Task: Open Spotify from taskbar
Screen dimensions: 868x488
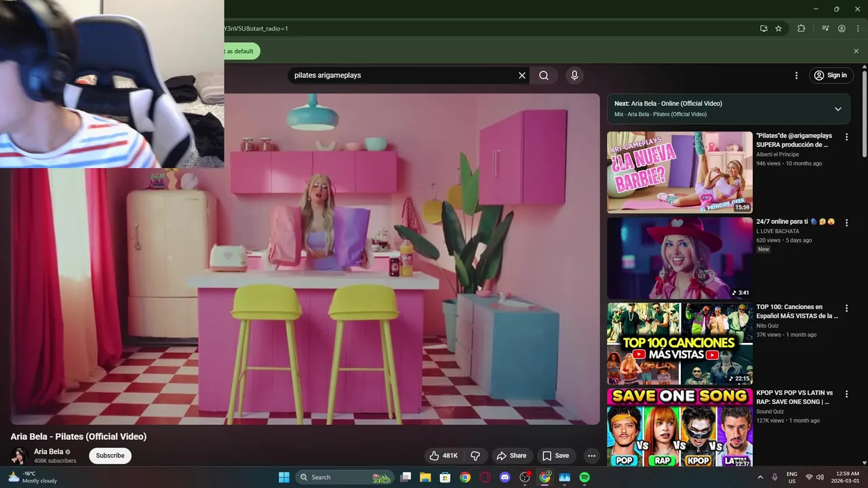Action: click(585, 477)
